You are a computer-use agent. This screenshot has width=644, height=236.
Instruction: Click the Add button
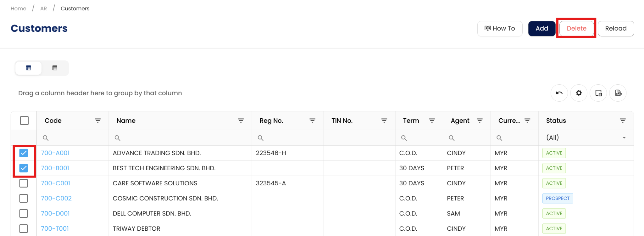(x=542, y=29)
